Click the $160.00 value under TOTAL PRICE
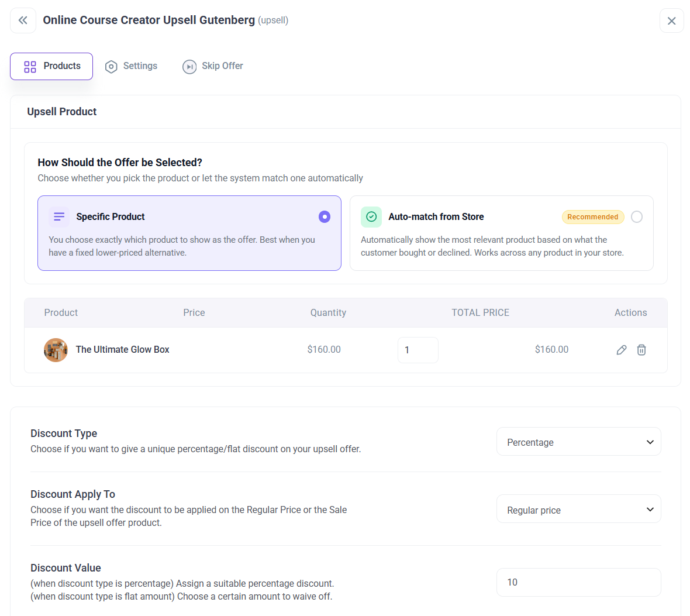The width and height of the screenshot is (690, 616). click(x=551, y=350)
